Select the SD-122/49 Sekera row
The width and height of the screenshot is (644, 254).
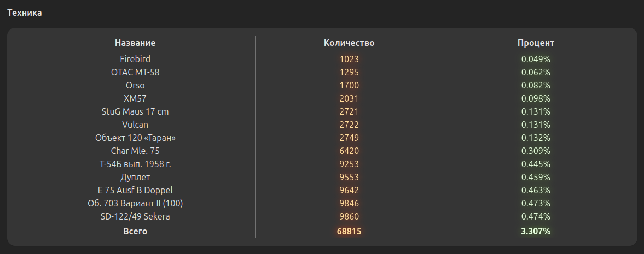point(135,216)
